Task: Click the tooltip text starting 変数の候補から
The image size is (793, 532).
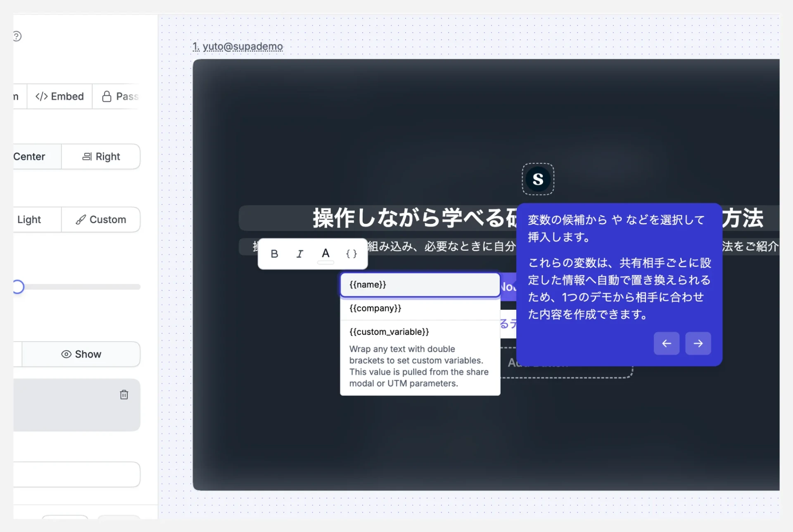Action: [x=616, y=228]
